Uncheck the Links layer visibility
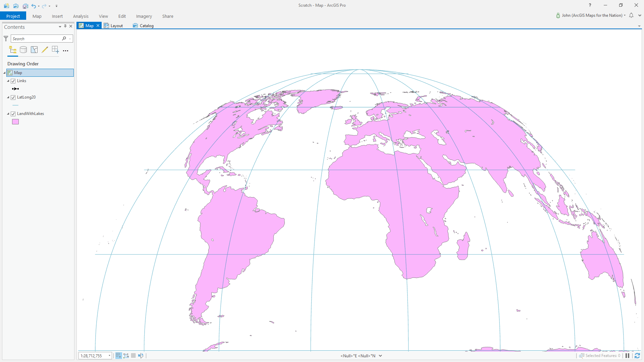Screen dimensions: 644x362 [13, 81]
